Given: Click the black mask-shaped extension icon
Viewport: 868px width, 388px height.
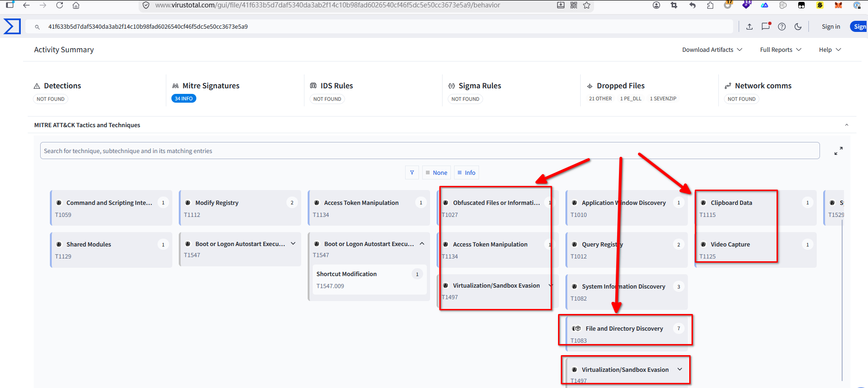Looking at the screenshot, I should coord(801,6).
